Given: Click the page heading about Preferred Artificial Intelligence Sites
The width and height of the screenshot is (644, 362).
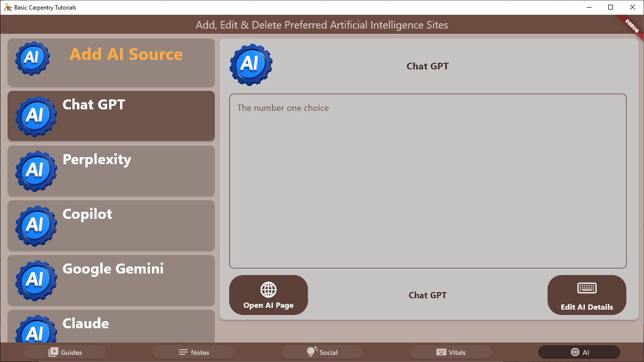Looking at the screenshot, I should pyautogui.click(x=322, y=25).
